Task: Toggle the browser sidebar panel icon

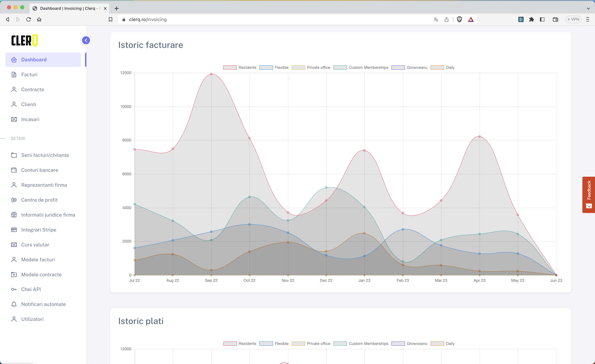Action: point(542,20)
